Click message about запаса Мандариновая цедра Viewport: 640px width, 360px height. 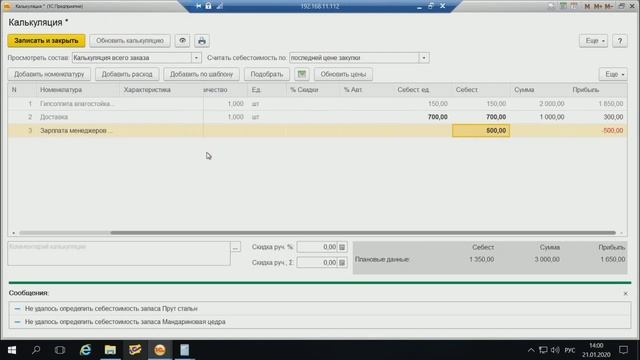(125, 322)
